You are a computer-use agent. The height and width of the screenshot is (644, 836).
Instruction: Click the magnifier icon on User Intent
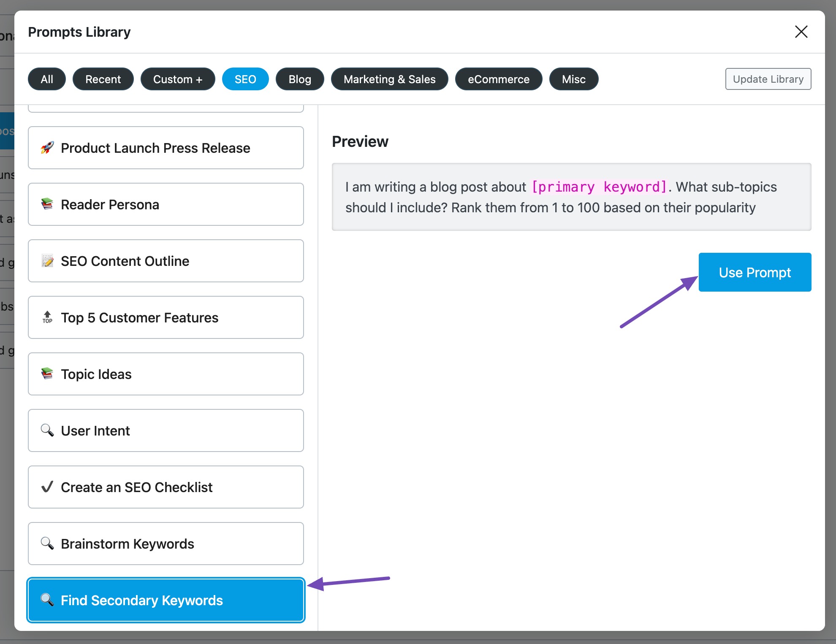[x=47, y=430]
